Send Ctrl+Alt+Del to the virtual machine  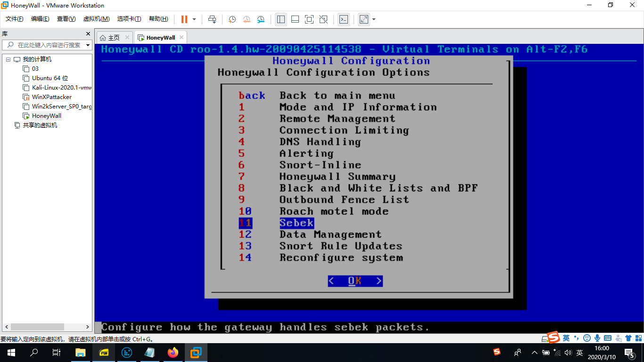point(212,19)
